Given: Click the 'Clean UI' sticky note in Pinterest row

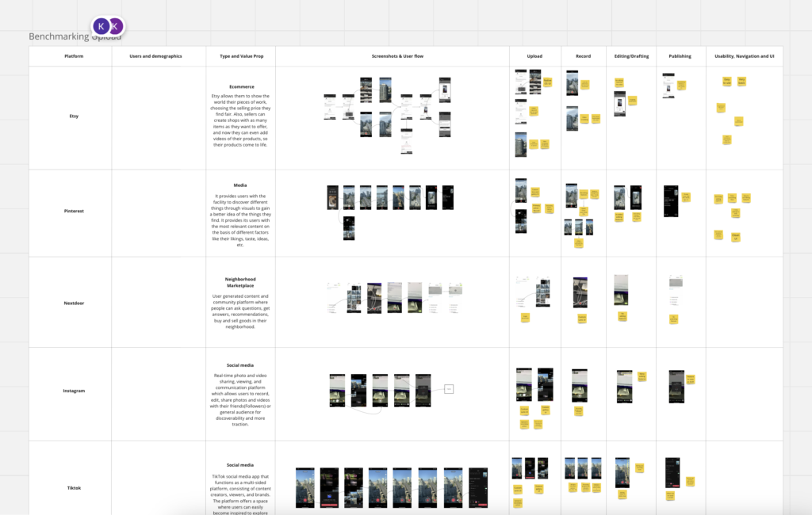Looking at the screenshot, I should [x=735, y=237].
